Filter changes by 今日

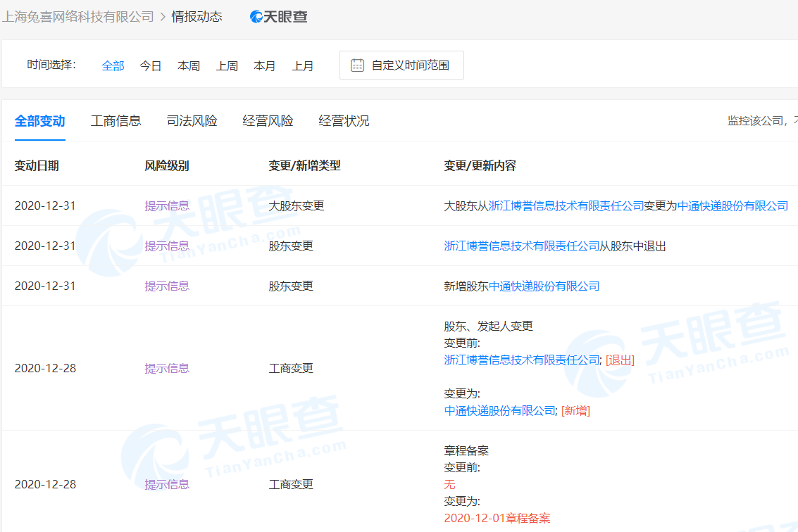pyautogui.click(x=151, y=65)
